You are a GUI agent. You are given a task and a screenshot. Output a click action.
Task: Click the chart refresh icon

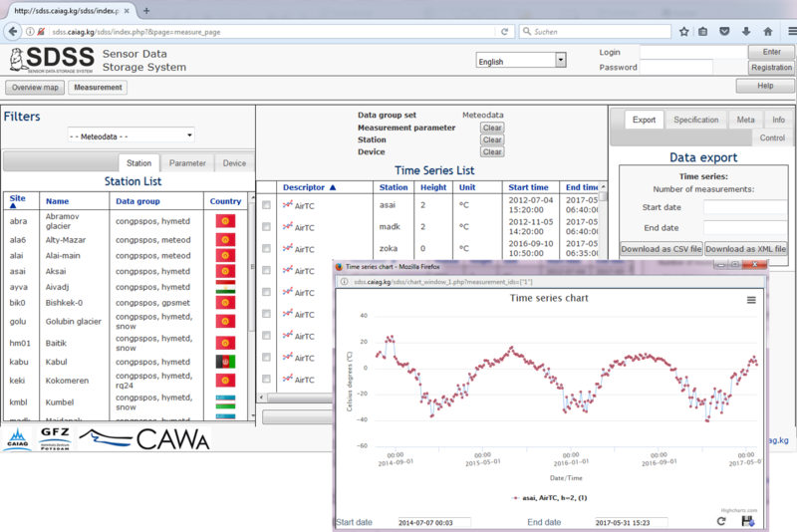point(721,522)
